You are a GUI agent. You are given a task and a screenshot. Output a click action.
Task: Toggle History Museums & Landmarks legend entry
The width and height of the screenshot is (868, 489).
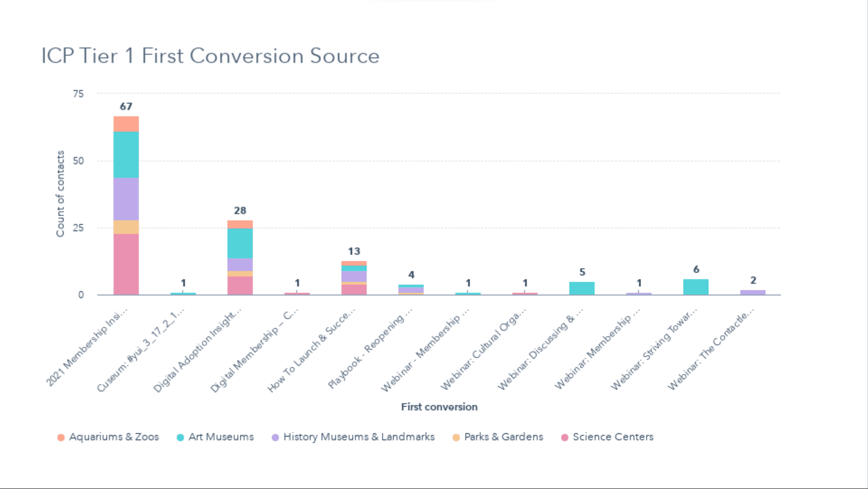click(353, 437)
